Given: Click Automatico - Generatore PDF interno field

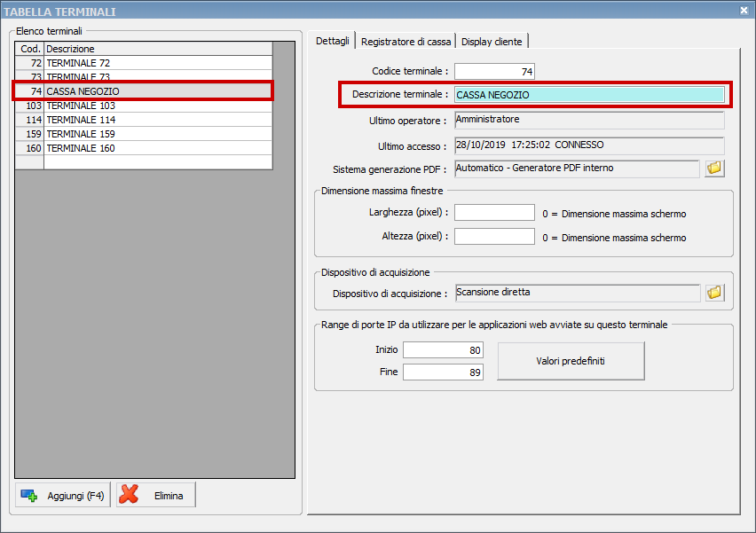Looking at the screenshot, I should click(577, 169).
